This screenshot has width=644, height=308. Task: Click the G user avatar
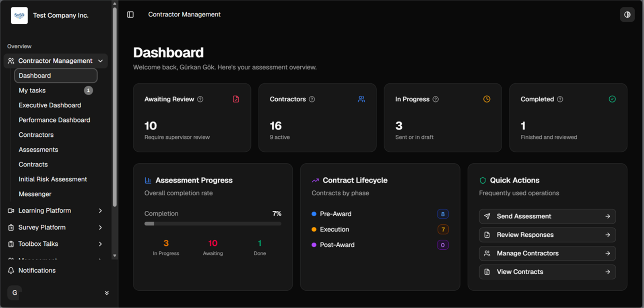[x=14, y=293]
